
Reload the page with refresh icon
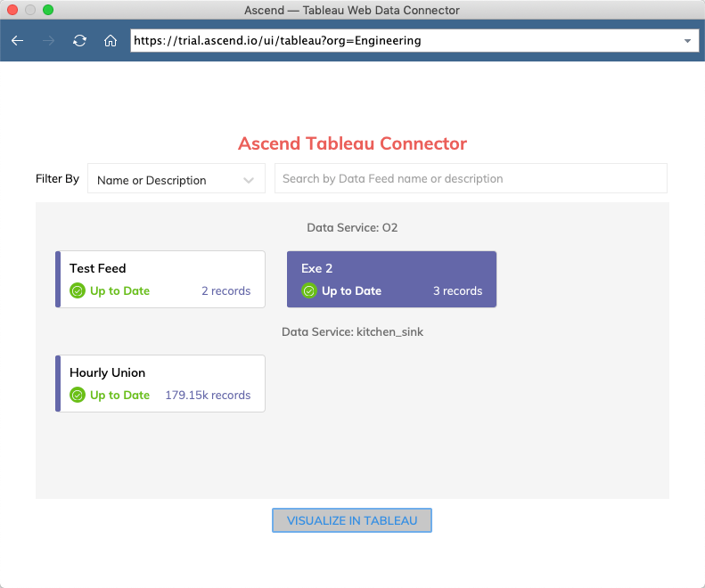pos(79,41)
